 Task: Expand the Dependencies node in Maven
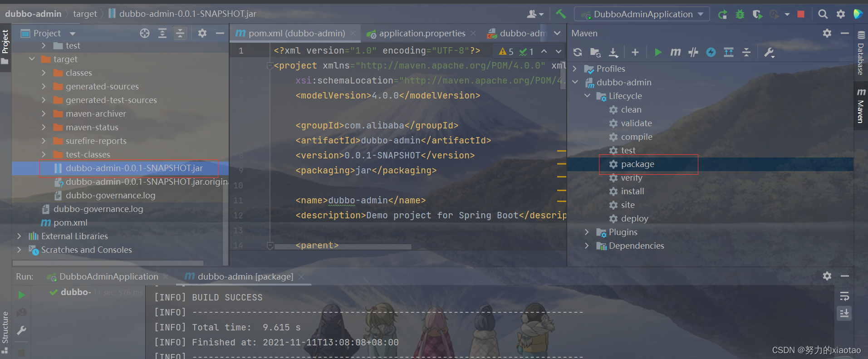(x=587, y=246)
